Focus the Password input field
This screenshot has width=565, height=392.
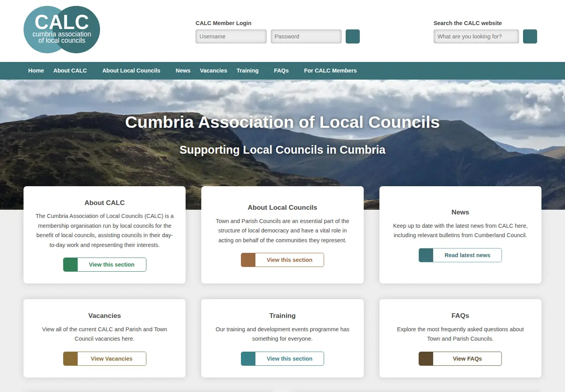point(306,36)
